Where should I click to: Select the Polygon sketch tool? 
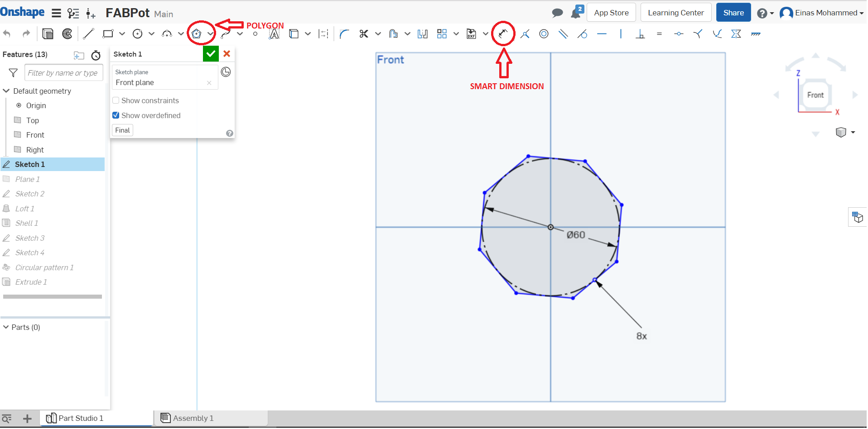coord(197,33)
